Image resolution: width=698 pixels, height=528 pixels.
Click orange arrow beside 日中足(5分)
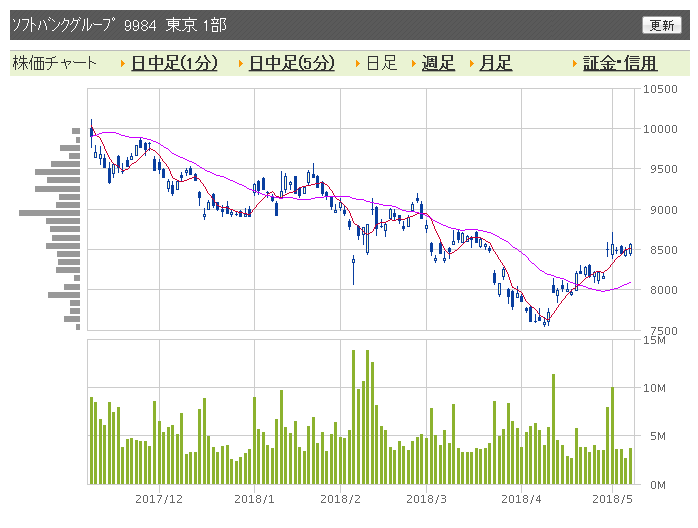tap(241, 64)
